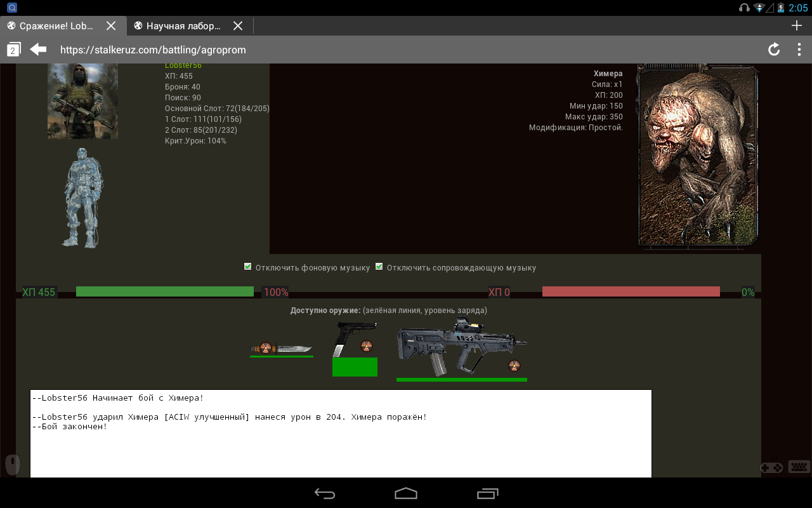812x508 pixels.
Task: Click the Броня: 40 stat
Action: pos(183,87)
